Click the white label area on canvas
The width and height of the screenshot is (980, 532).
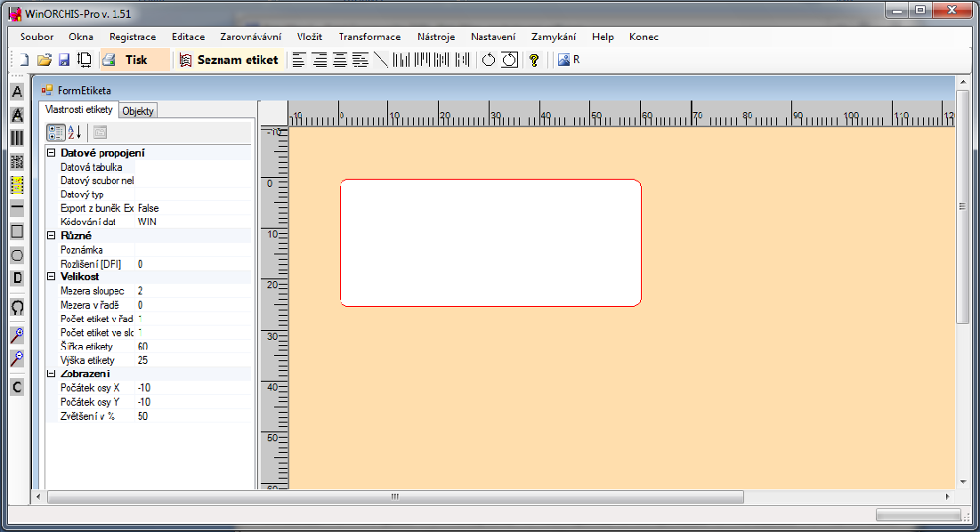pyautogui.click(x=490, y=243)
